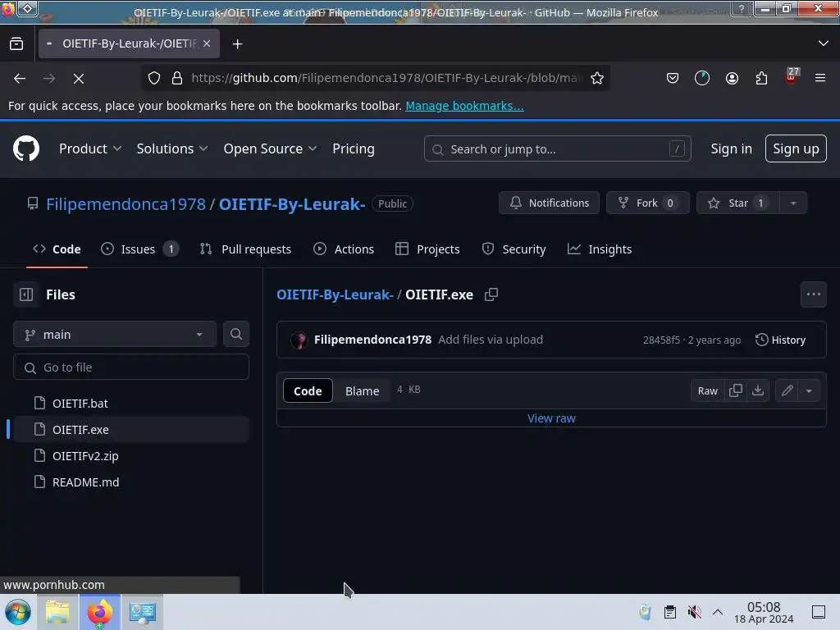Open OIETIFv2.zip in file tree
Viewport: 840px width, 630px height.
pyautogui.click(x=131, y=455)
